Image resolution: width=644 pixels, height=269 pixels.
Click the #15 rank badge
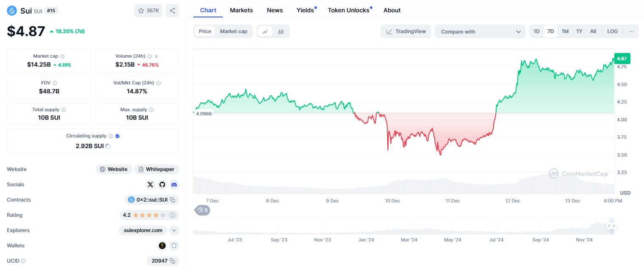coord(51,11)
